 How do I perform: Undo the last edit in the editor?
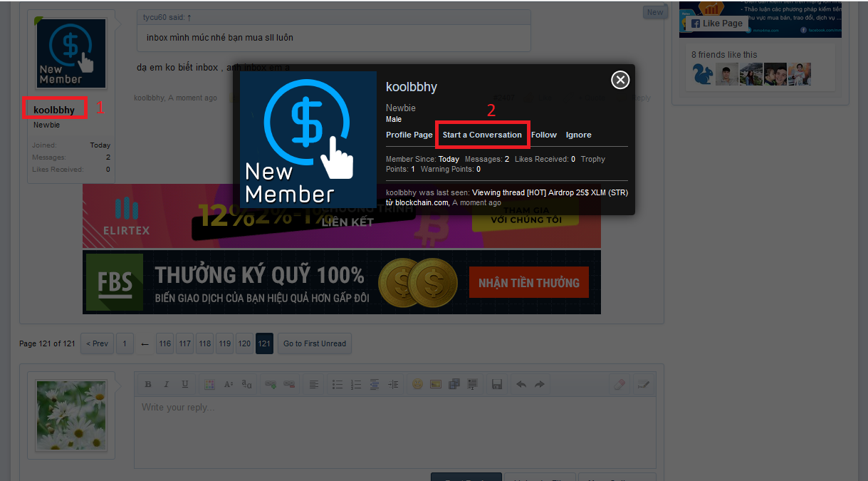pos(521,384)
